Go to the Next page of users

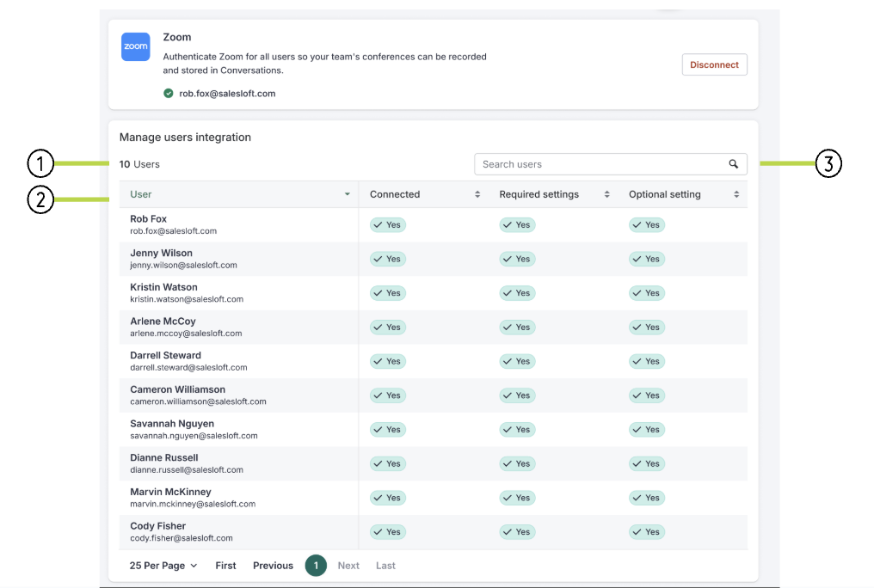pos(348,565)
